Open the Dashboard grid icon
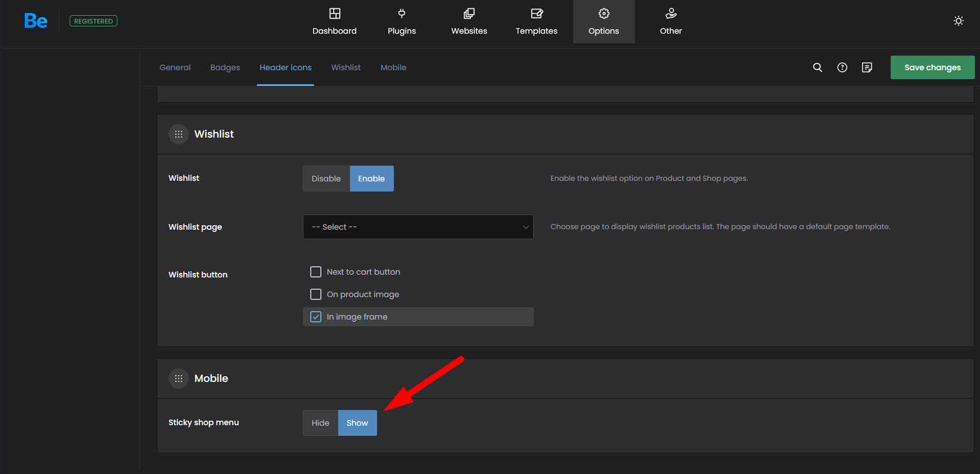This screenshot has width=980, height=474. pyautogui.click(x=334, y=13)
